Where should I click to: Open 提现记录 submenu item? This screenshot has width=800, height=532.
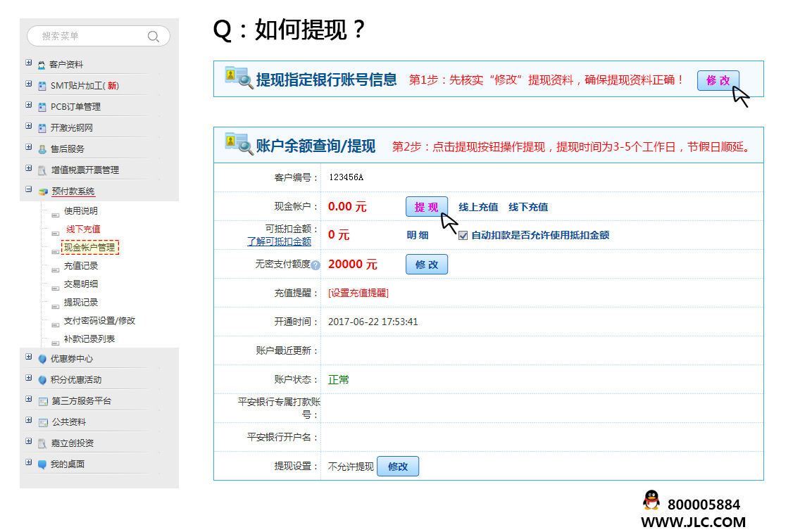(x=81, y=303)
